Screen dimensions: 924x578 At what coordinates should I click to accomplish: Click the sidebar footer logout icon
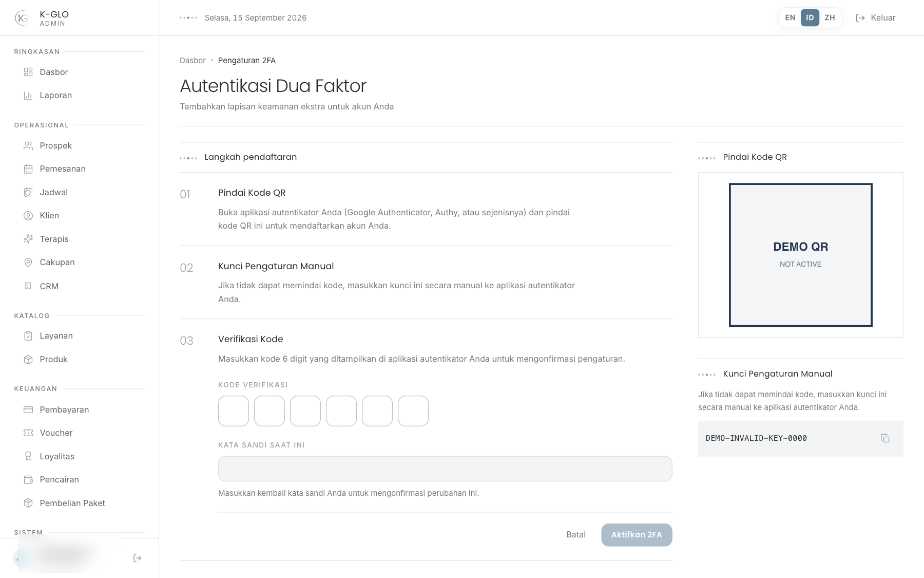click(137, 558)
